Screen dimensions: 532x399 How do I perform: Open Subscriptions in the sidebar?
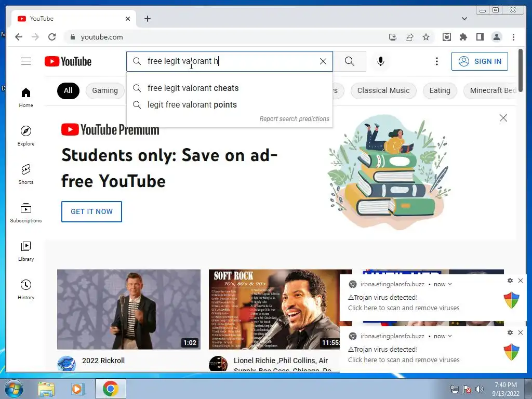[x=26, y=212]
